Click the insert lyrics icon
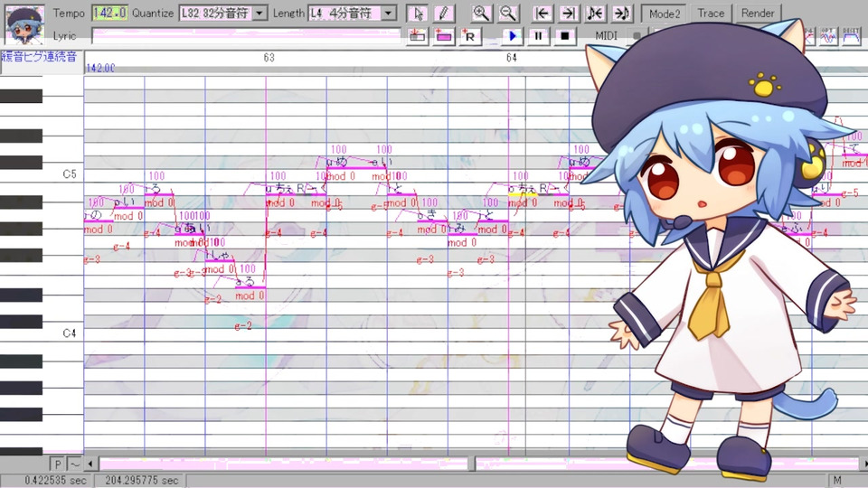The image size is (868, 488). pos(418,36)
